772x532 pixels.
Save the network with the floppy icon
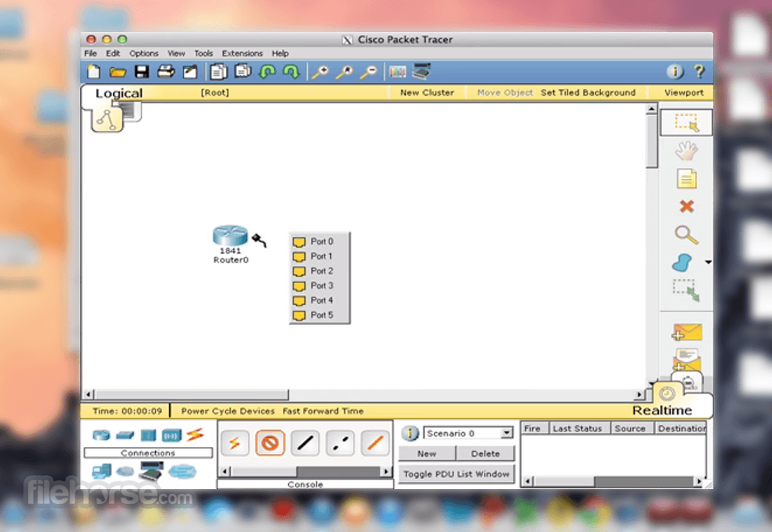click(142, 72)
